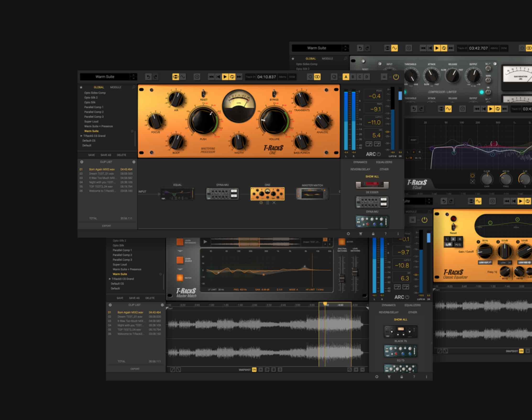Click the preset search magnifier in front ONE window
The image size is (532, 420).
pos(134,87)
